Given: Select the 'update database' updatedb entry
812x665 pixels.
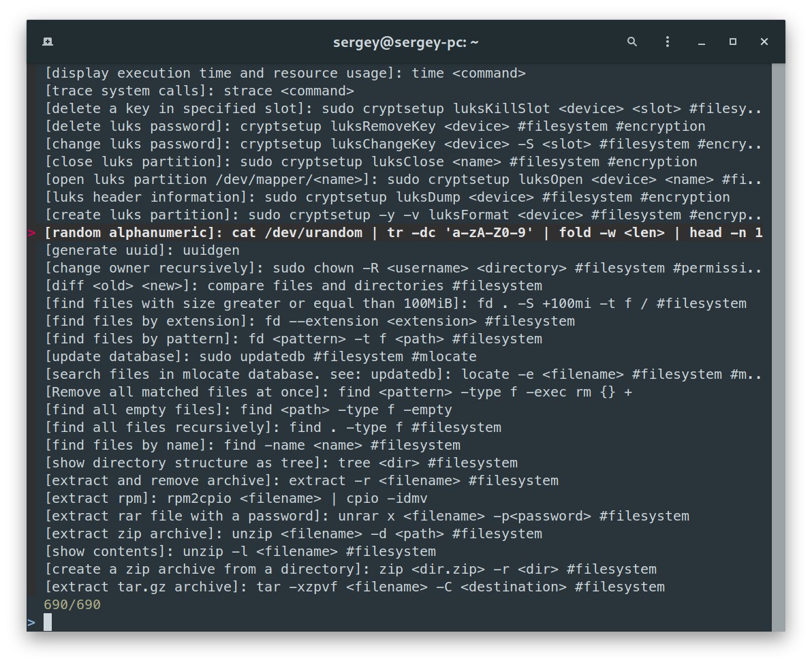Looking at the screenshot, I should pyautogui.click(x=261, y=356).
